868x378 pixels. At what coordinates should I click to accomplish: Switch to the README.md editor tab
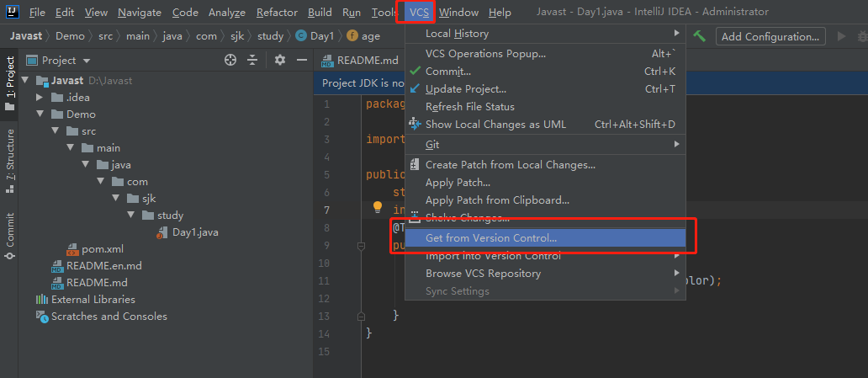click(x=360, y=60)
